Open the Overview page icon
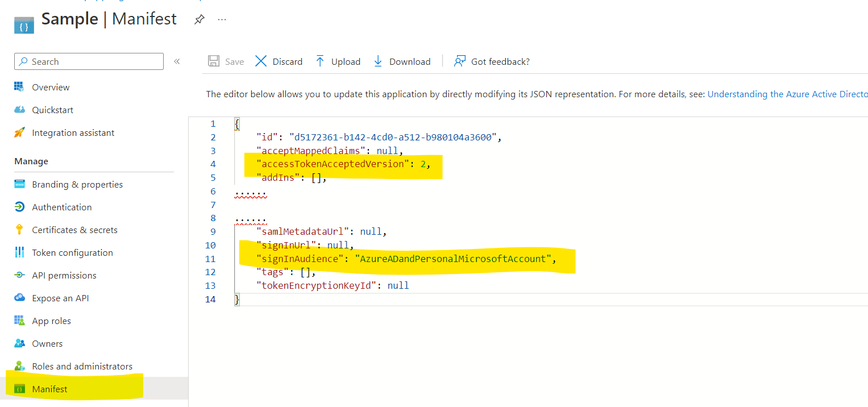The height and width of the screenshot is (407, 868). click(20, 86)
